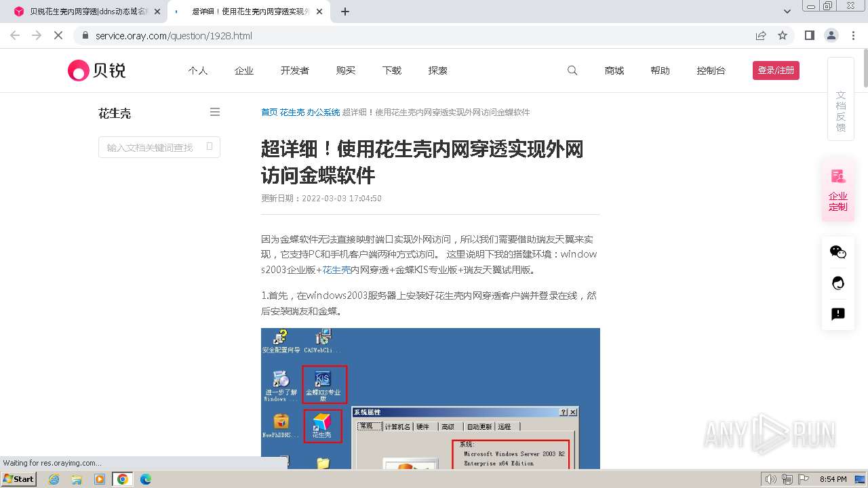Open the tab search chevron
The image size is (868, 488).
(787, 12)
